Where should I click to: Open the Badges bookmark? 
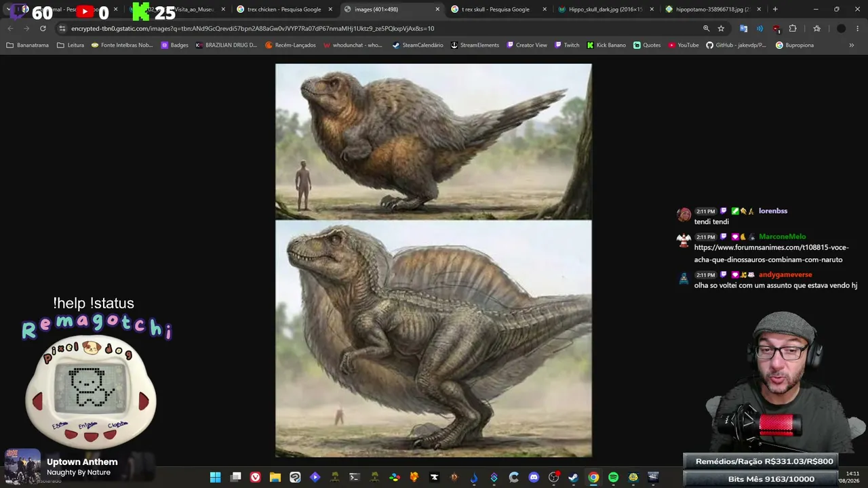pyautogui.click(x=174, y=45)
